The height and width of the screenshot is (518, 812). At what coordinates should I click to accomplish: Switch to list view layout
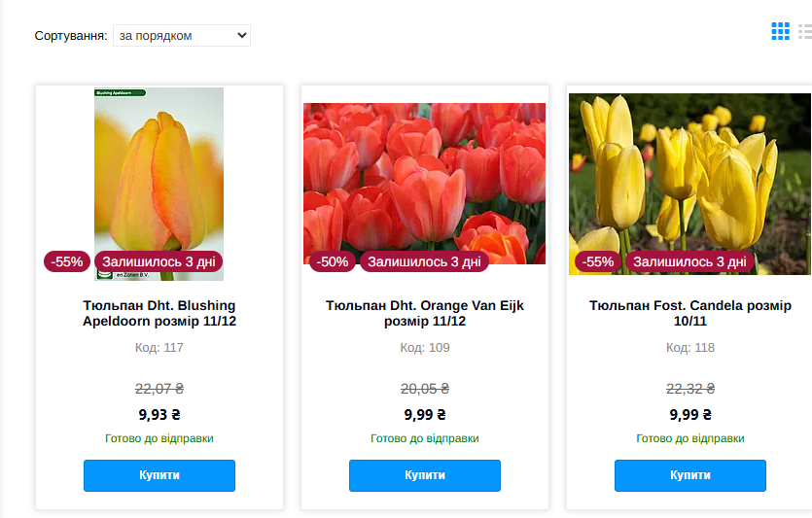coord(805,31)
